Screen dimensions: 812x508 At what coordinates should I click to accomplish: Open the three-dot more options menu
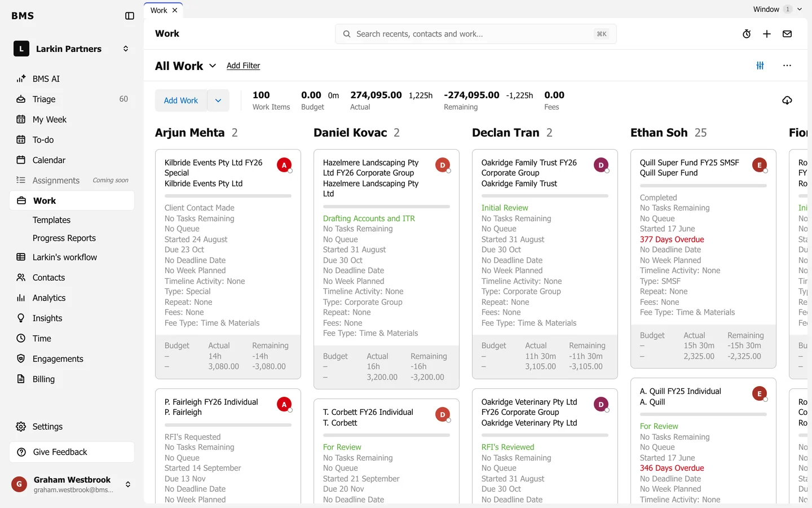(787, 65)
